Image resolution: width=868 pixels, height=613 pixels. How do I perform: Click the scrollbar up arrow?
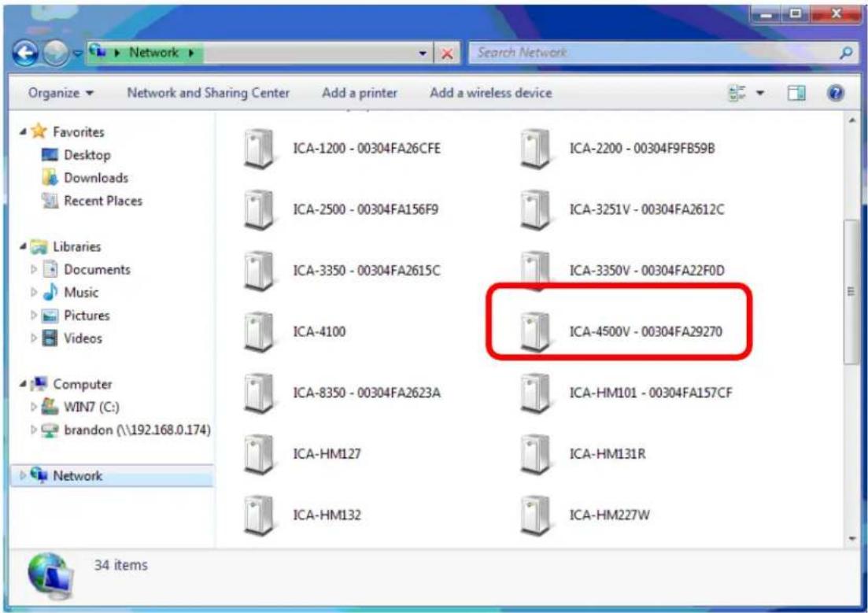(851, 120)
